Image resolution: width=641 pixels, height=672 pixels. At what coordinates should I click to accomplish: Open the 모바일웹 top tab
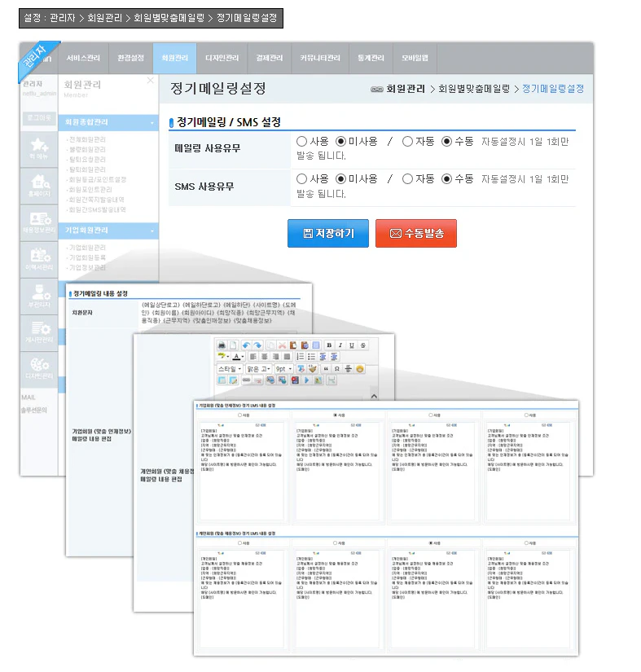[x=415, y=58]
